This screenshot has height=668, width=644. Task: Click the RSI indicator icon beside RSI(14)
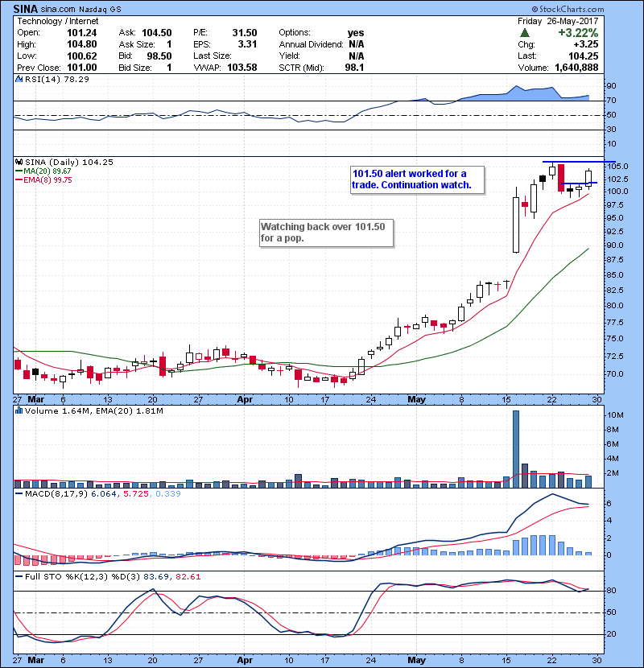19,79
